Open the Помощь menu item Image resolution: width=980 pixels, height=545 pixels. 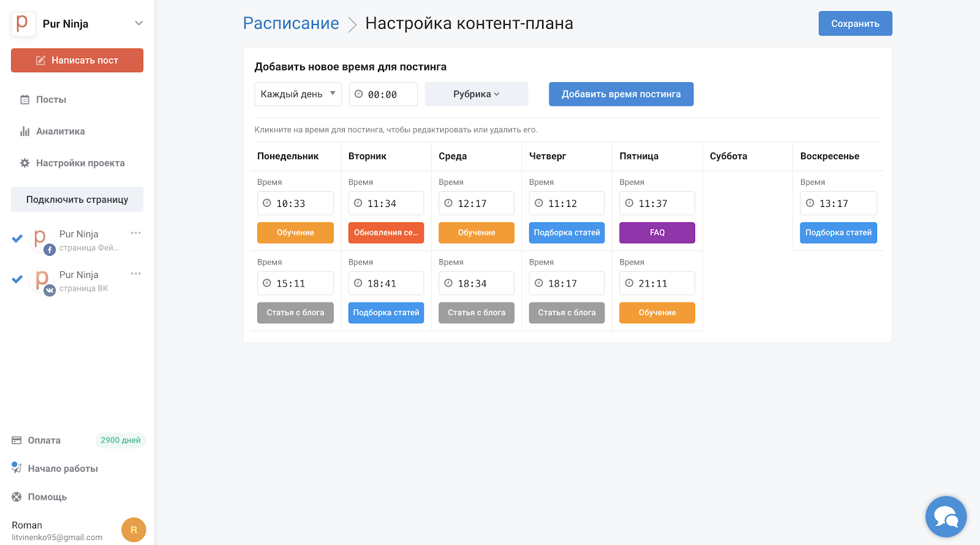coord(47,497)
